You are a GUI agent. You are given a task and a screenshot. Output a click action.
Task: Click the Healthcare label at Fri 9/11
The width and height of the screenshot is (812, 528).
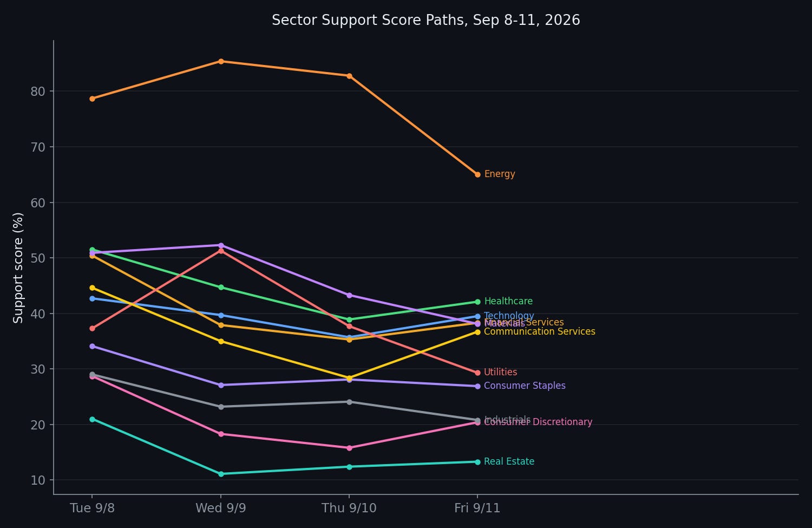[x=508, y=302]
